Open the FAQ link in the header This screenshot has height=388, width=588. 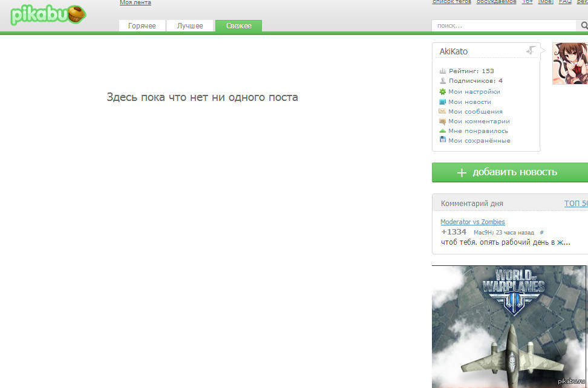point(565,2)
